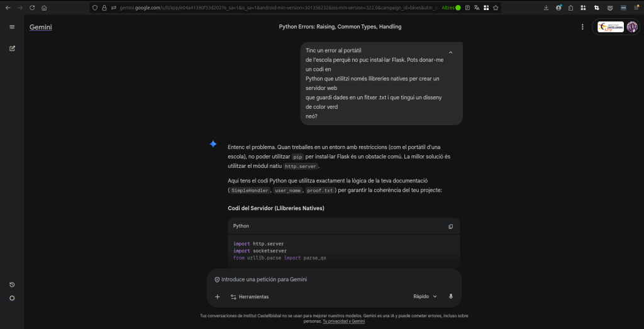Screen dimensions: 644x329
Task: Open the settings gear in sidebar
Action: point(12,298)
